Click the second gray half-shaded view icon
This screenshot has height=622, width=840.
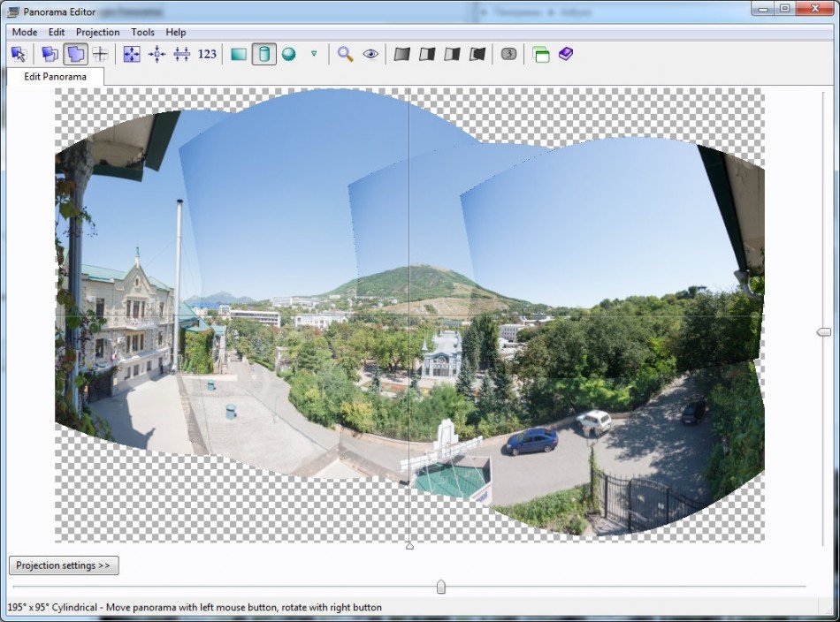[x=427, y=54]
